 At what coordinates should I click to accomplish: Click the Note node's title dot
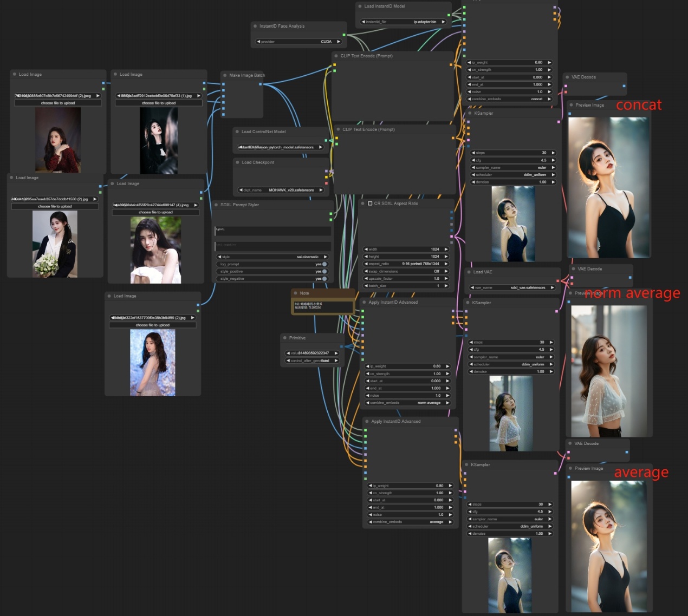pos(296,293)
